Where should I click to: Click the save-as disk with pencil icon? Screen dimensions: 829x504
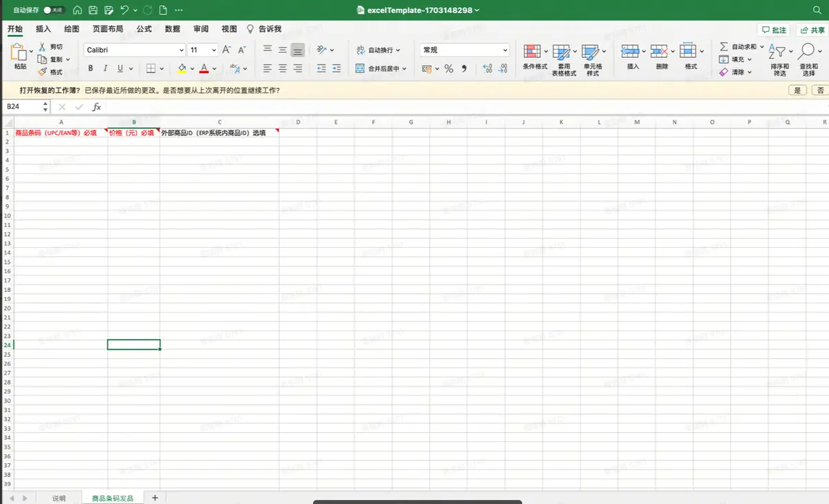(x=109, y=10)
